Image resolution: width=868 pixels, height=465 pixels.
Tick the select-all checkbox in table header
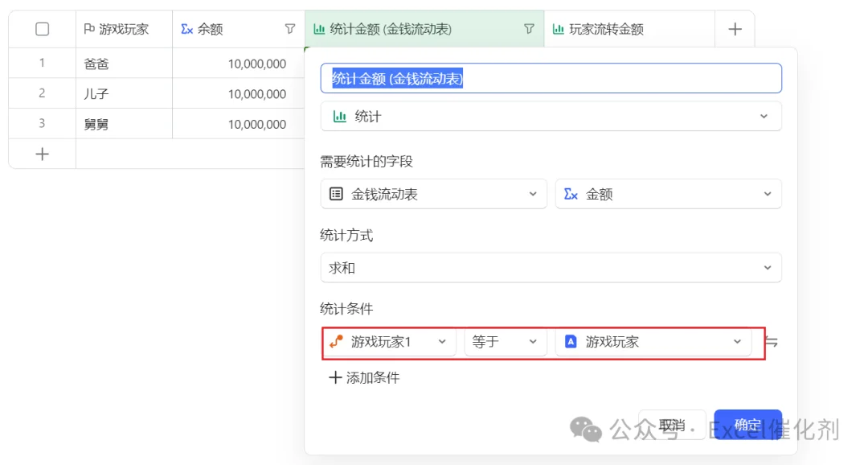pos(42,29)
